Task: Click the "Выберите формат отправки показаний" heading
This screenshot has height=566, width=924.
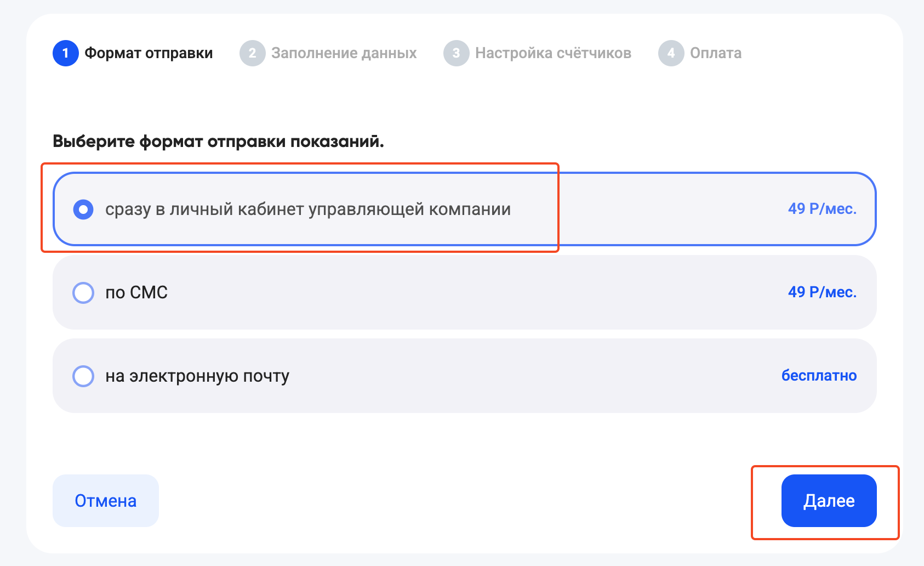Action: (x=218, y=141)
